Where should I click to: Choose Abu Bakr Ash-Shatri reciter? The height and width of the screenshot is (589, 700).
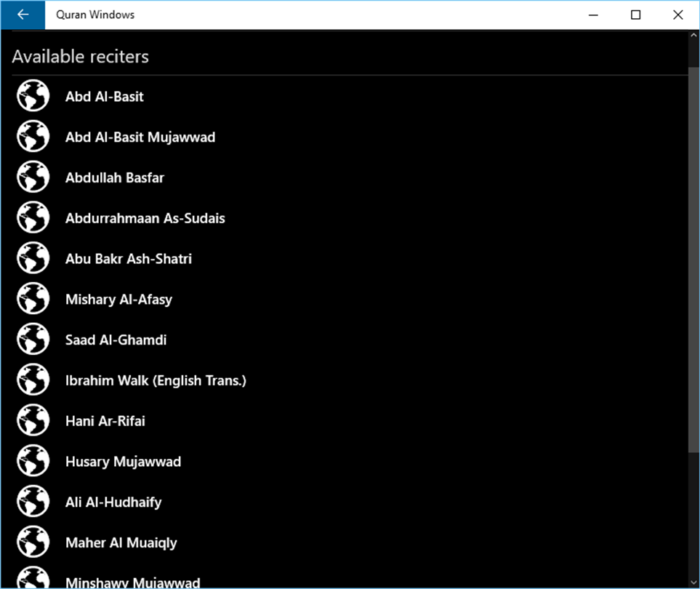[x=129, y=259]
